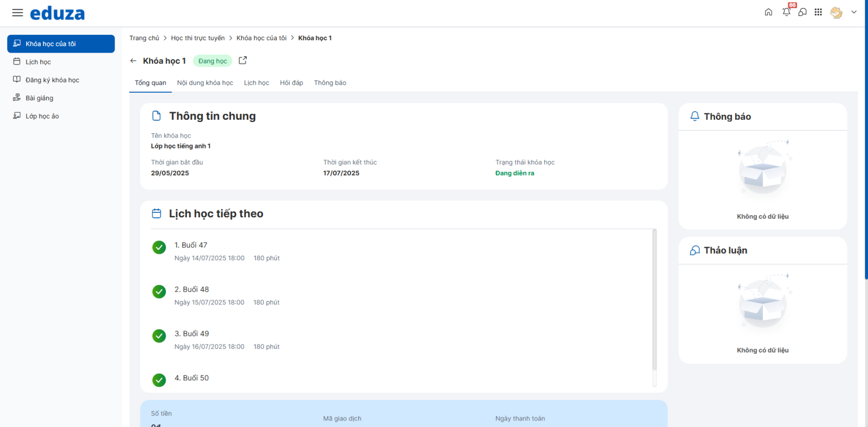Viewport: 868px width, 427px height.
Task: Toggle the checkmark for Buổi 49
Action: [x=159, y=336]
